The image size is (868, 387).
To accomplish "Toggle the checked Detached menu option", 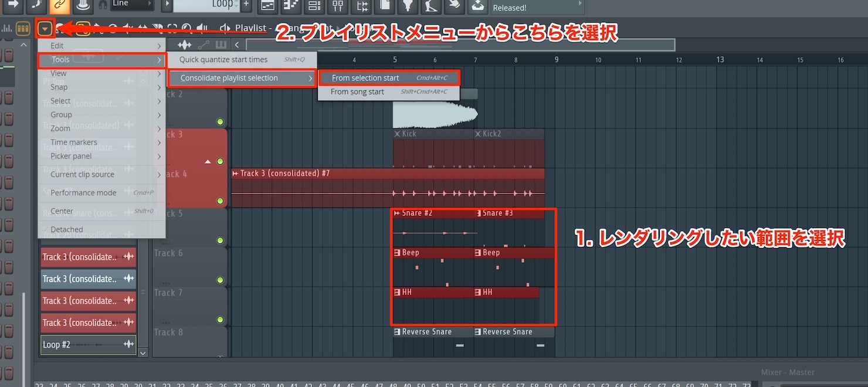I will [101, 229].
